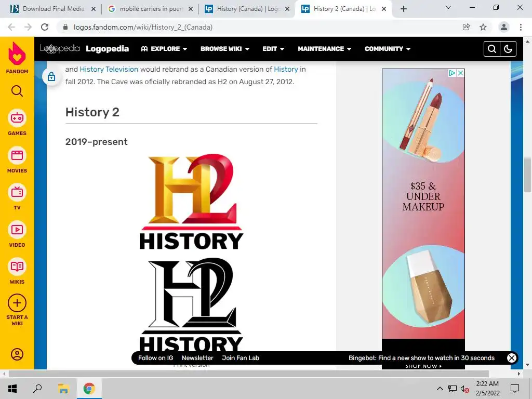
Task: Click the address bar URL
Action: click(x=143, y=27)
